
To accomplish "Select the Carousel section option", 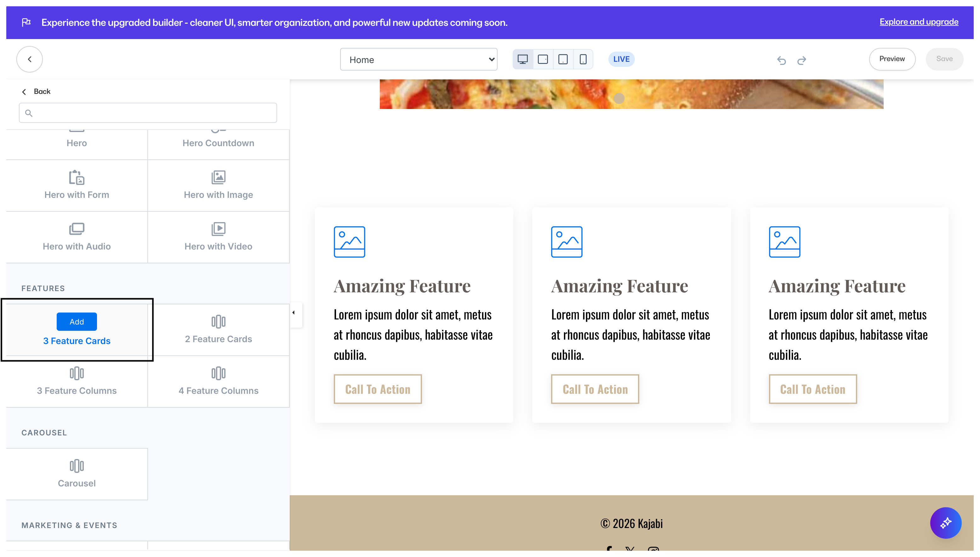I will [x=77, y=474].
